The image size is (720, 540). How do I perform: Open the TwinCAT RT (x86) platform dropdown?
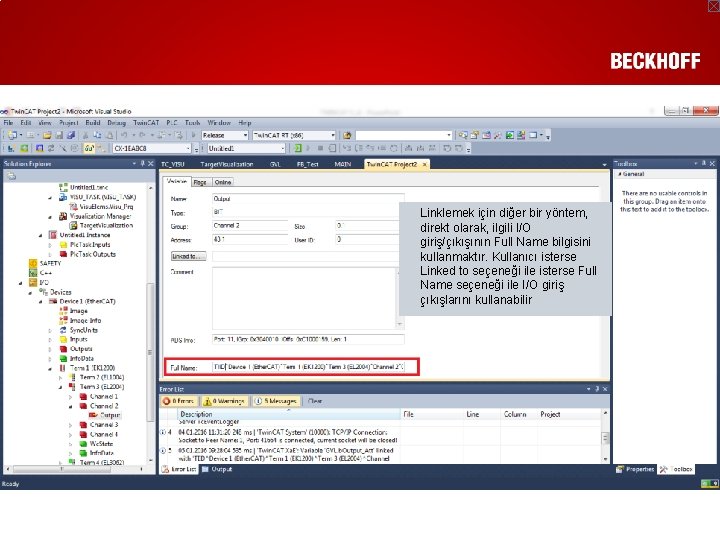tap(294, 135)
